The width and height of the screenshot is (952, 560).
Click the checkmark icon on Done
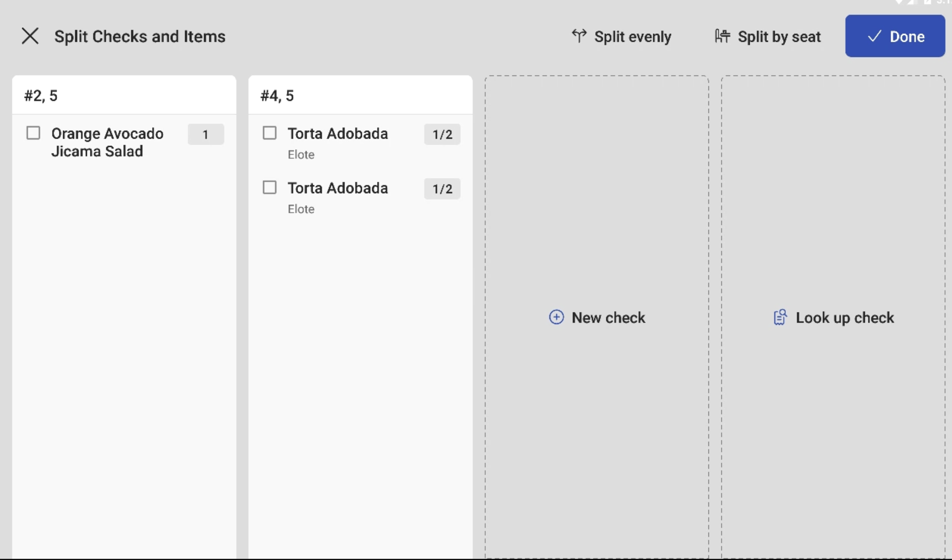[874, 36]
